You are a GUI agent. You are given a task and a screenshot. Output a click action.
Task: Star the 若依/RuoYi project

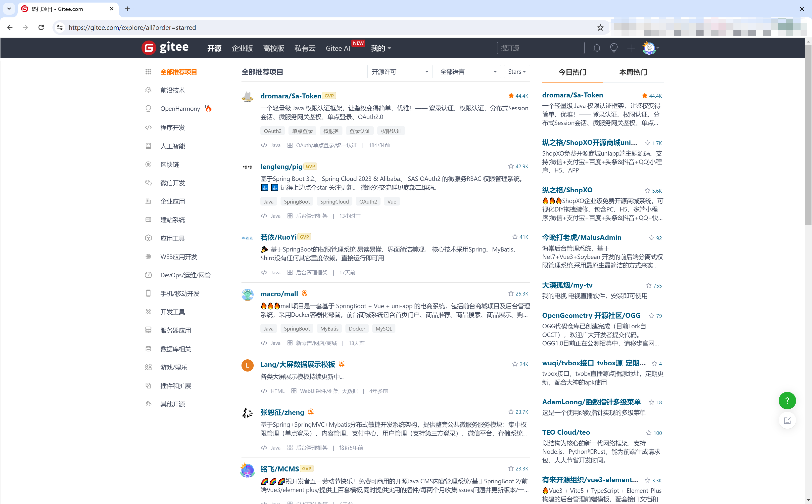point(515,237)
